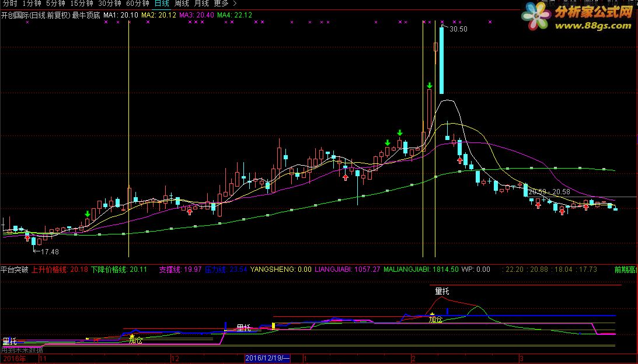Click the month 12 label on the time axis
Screen dimensions: 638x364
click(175, 359)
